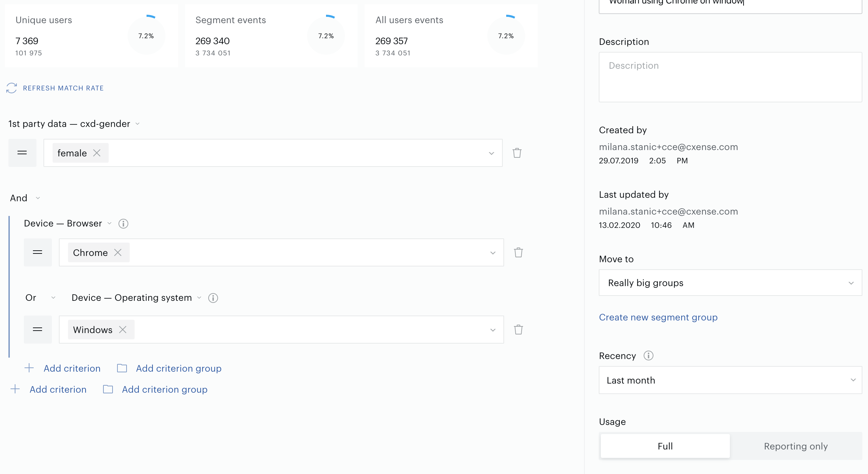Viewport: 868px width, 474px height.
Task: Open the Recency Last month dropdown
Action: pos(731,380)
